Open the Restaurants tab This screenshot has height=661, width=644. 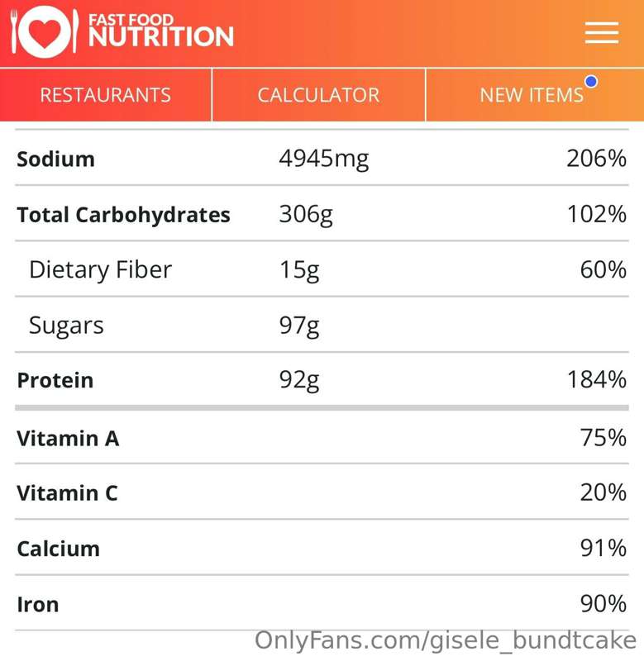(x=106, y=95)
